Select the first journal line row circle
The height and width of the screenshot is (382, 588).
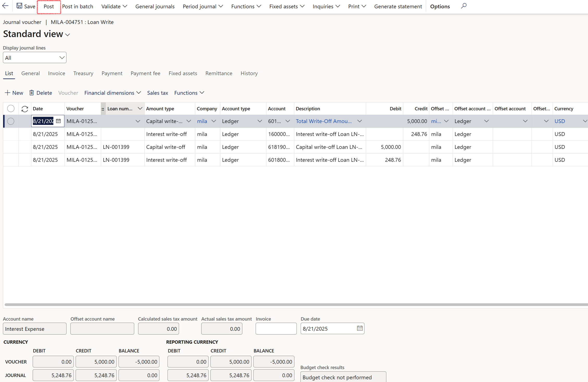coord(11,121)
